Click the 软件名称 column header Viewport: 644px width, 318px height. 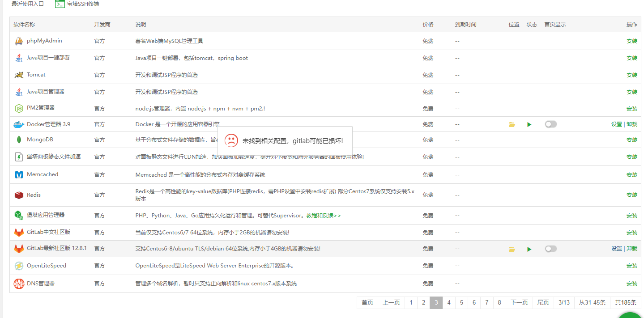24,25
